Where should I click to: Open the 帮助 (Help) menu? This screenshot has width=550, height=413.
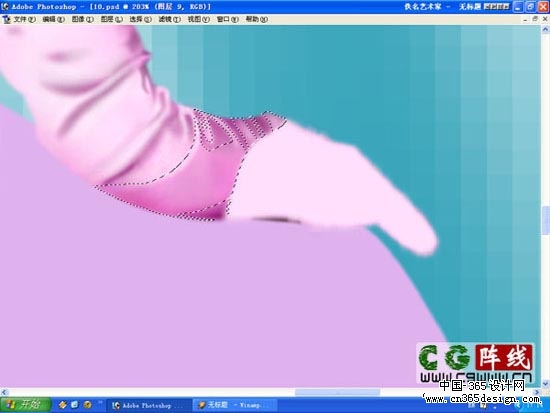coord(257,19)
